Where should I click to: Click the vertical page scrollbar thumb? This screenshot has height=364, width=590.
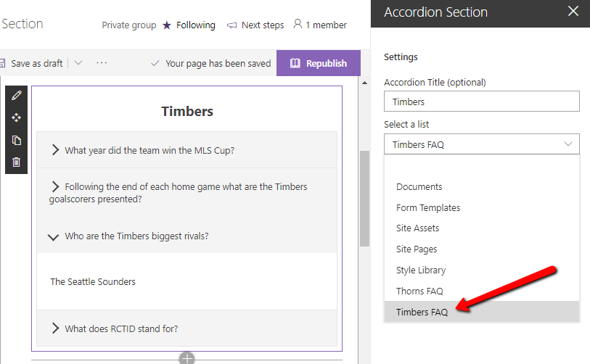[364, 199]
